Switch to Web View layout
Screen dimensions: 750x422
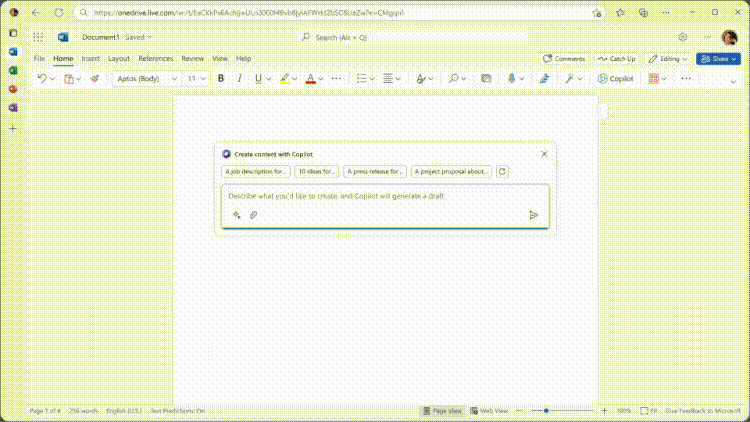click(489, 411)
